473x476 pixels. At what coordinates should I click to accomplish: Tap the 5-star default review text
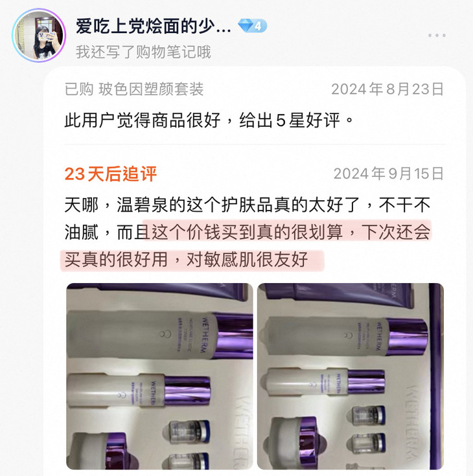pos(209,120)
